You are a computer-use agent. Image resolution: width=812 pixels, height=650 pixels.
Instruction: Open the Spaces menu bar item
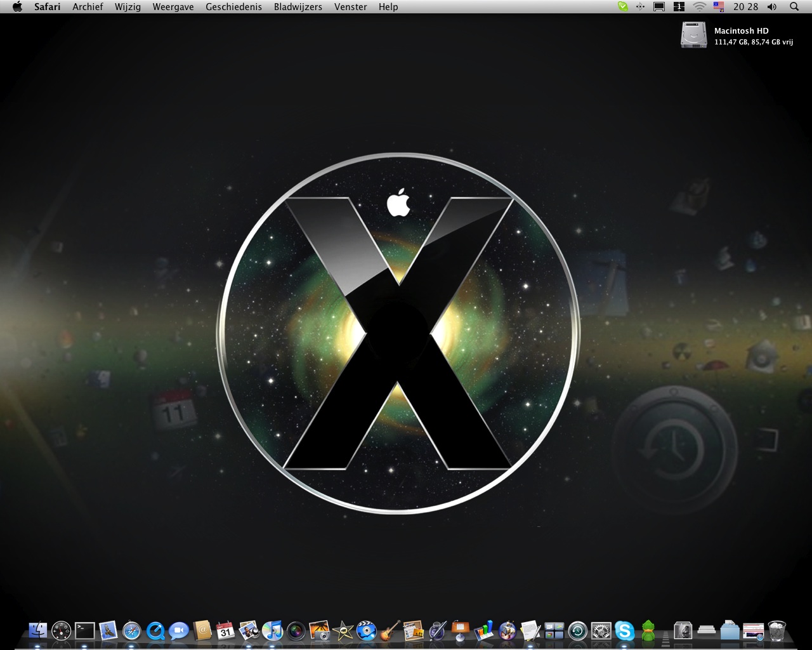679,6
